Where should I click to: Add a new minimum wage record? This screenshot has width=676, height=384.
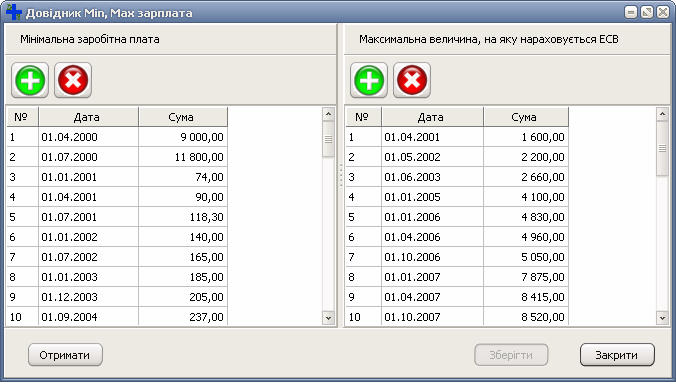click(30, 80)
